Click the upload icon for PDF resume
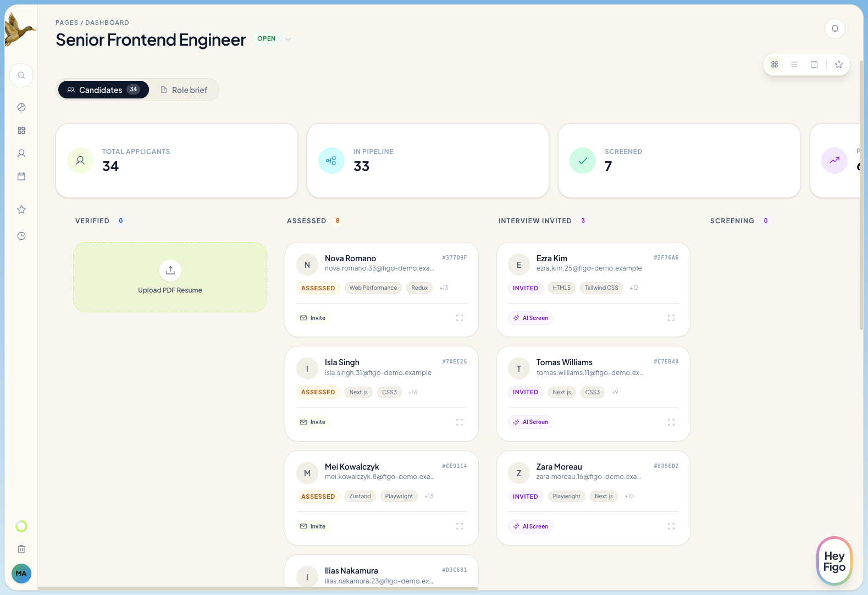Viewport: 868px width, 595px height. tap(170, 270)
